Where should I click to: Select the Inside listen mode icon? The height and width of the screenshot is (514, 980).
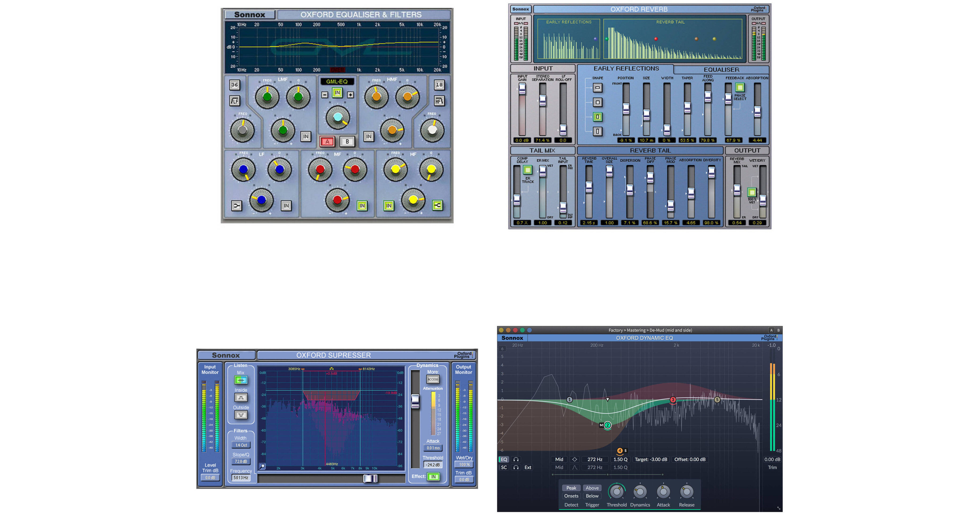241,398
